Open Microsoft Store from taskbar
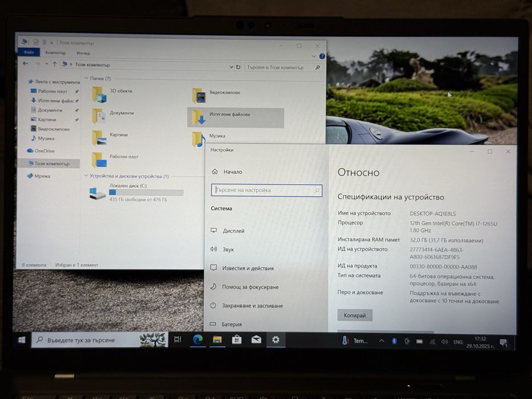 pos(237,339)
